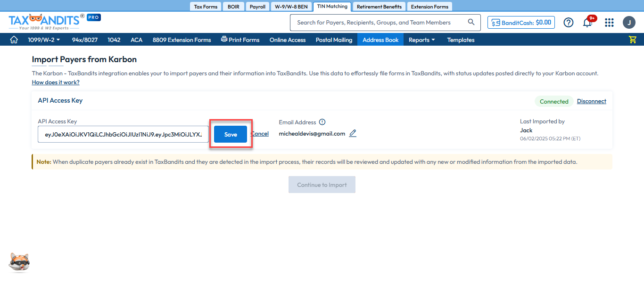Click email text michealdevis@gmail.com

click(312, 133)
